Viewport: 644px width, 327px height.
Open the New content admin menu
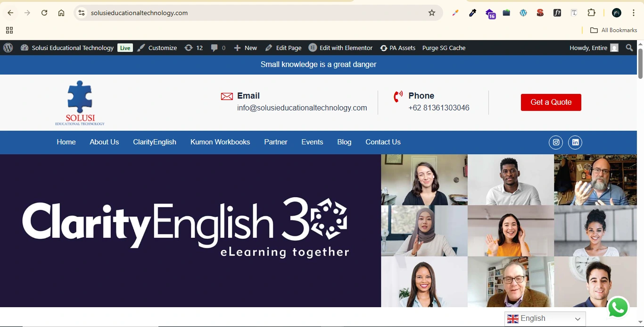[x=246, y=48]
